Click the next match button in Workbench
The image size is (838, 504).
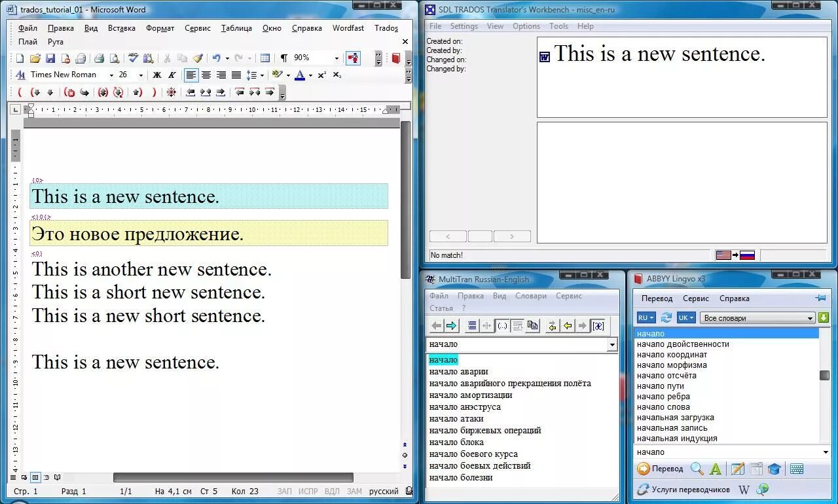coord(512,236)
